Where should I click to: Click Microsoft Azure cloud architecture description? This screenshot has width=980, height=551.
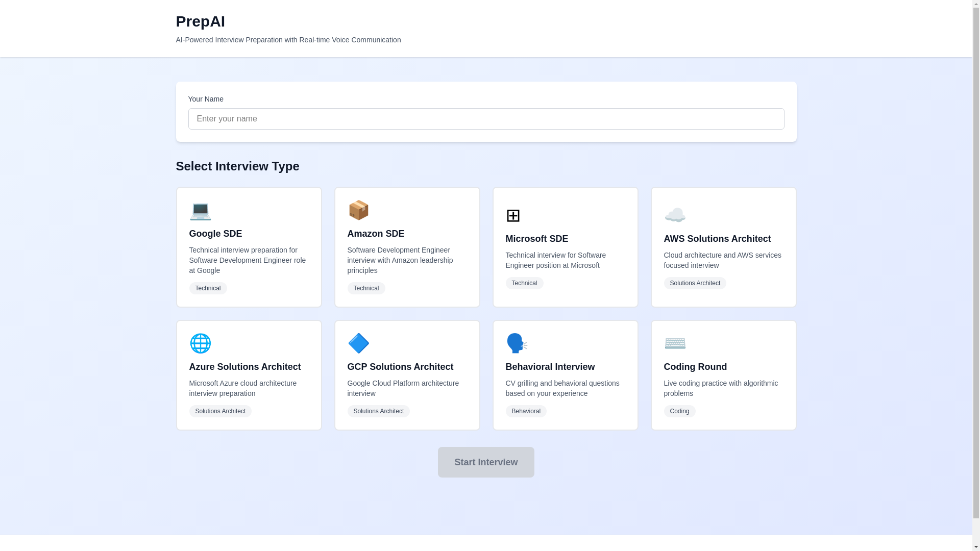(x=243, y=388)
